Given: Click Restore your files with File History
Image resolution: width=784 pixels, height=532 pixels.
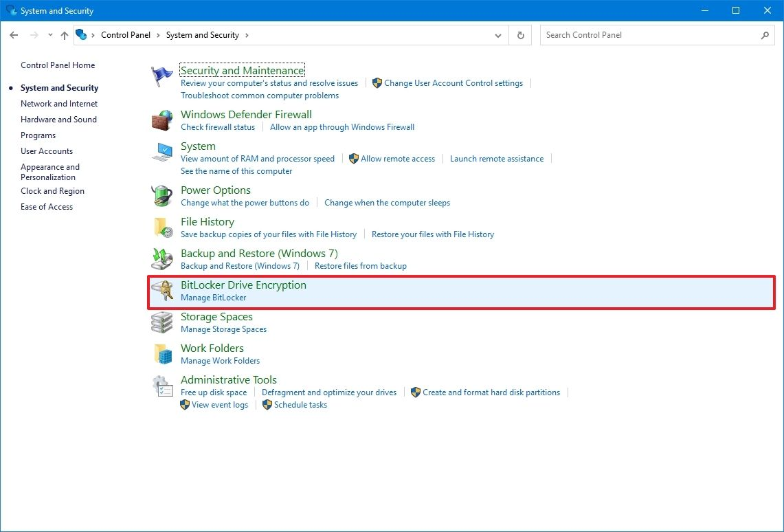Looking at the screenshot, I should [432, 234].
